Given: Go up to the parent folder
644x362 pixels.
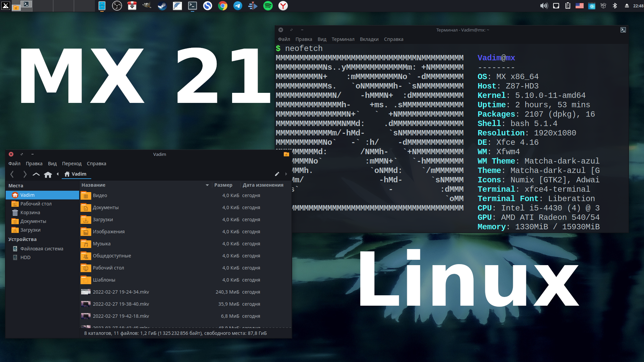Looking at the screenshot, I should pos(36,174).
